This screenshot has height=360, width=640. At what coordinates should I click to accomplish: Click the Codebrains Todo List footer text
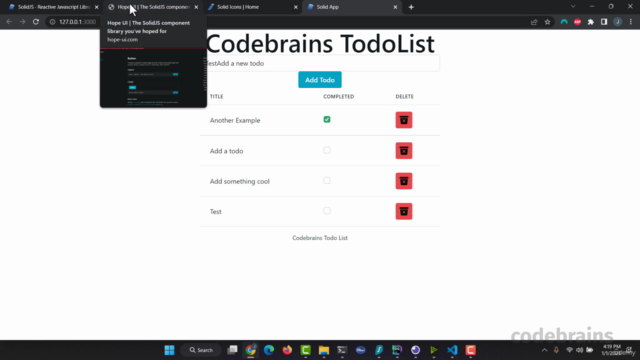point(320,238)
